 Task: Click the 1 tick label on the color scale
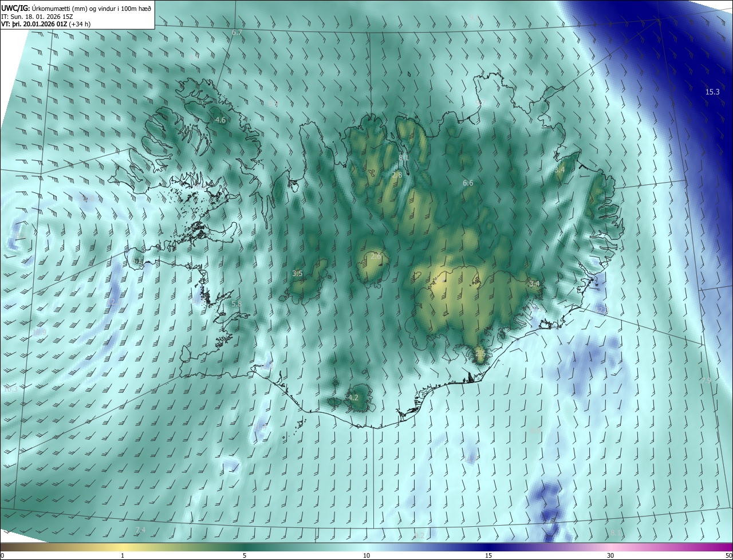click(x=123, y=556)
